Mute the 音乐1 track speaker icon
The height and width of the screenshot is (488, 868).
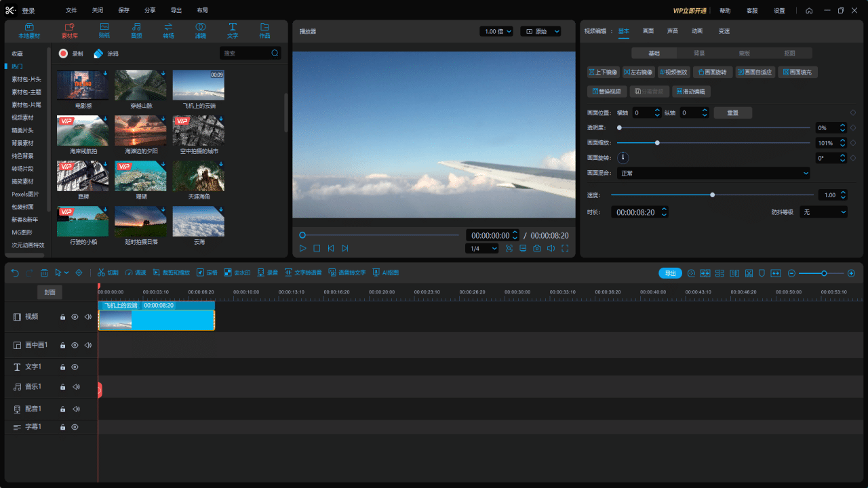click(76, 387)
